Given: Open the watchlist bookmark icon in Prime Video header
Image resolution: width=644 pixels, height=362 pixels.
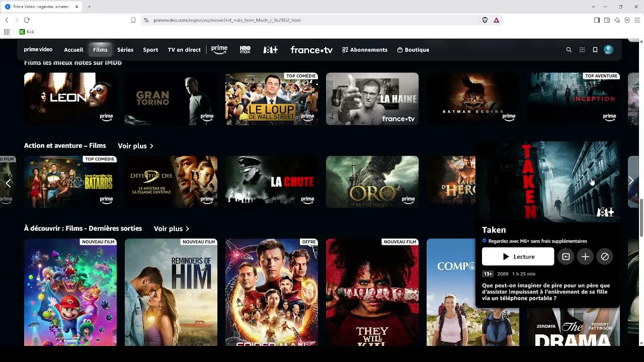Looking at the screenshot, I should 595,50.
